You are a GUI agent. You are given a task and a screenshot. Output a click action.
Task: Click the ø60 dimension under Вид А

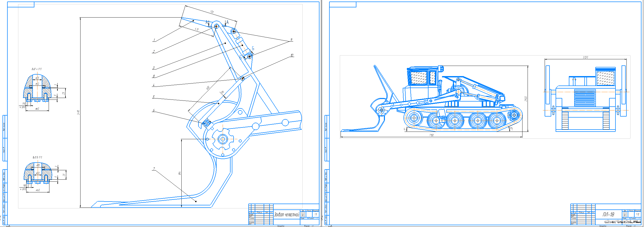(37, 109)
